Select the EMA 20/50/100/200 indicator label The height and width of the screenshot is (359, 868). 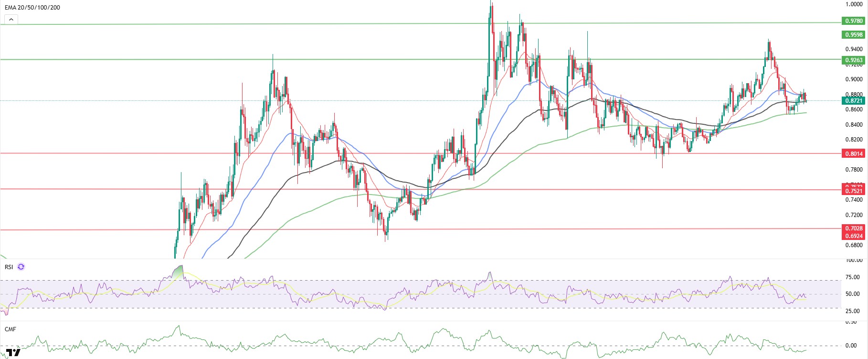[x=32, y=8]
